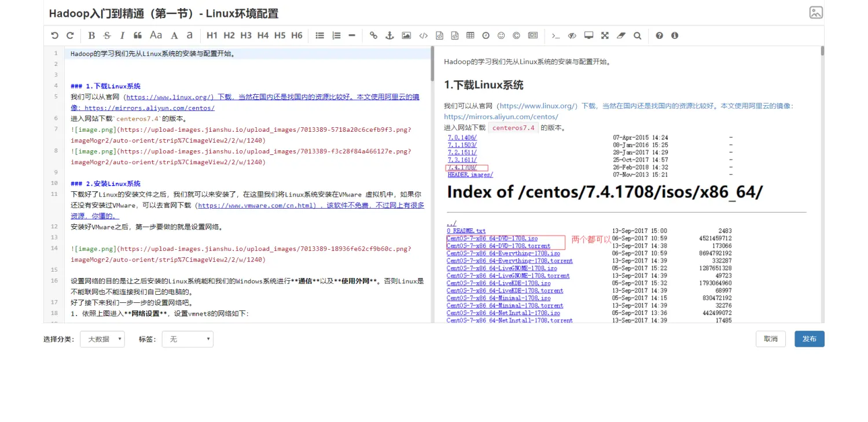Screen dimensions: 868x422
Task: Open the search tool in the toolbar
Action: (x=637, y=35)
